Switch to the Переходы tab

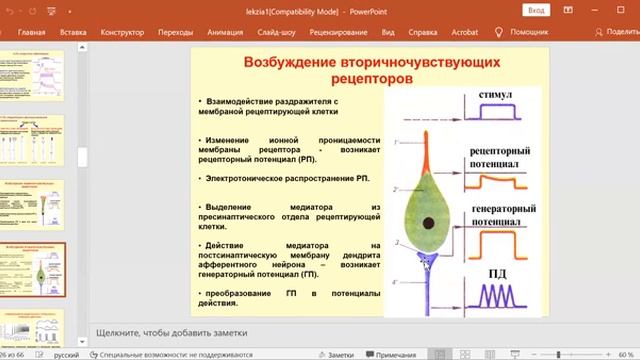click(176, 32)
